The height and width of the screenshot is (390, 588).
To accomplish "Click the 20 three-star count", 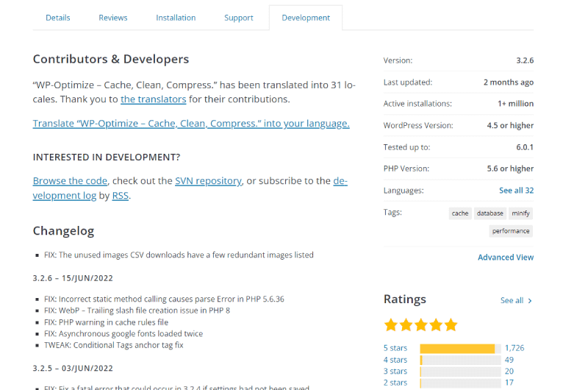I will click(x=509, y=371).
